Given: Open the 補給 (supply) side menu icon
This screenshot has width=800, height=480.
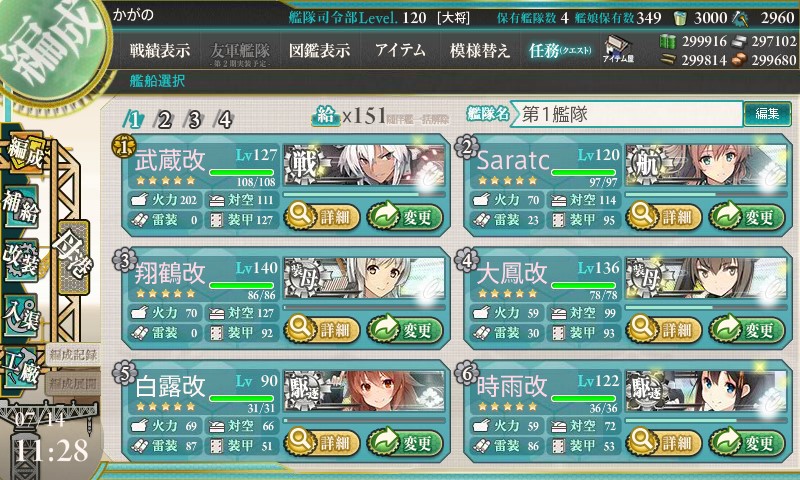Looking at the screenshot, I should point(21,206).
